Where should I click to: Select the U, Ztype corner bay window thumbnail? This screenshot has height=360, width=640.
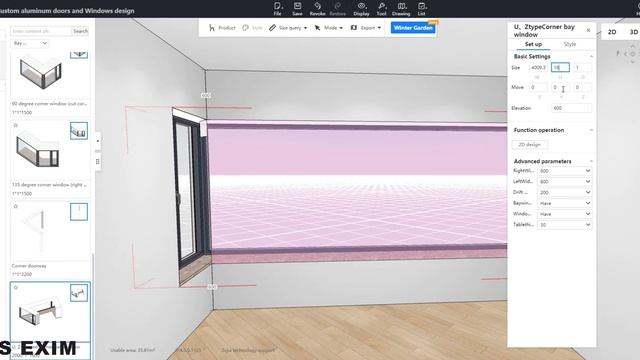(x=41, y=312)
